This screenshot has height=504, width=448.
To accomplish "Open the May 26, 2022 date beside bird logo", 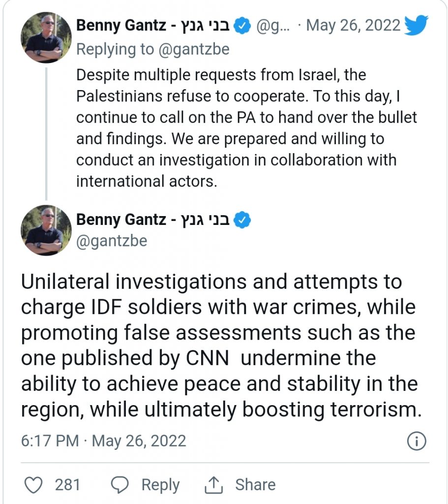I will tap(353, 26).
